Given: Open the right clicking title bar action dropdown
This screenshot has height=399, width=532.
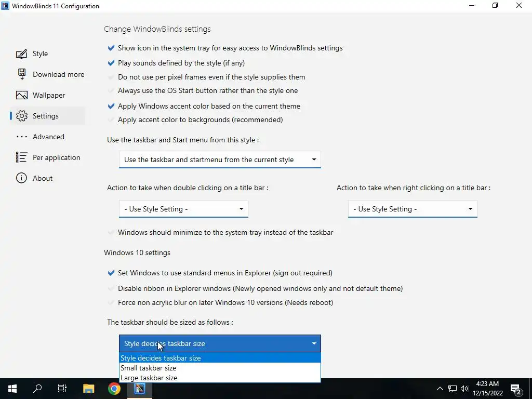Looking at the screenshot, I should coord(413,209).
